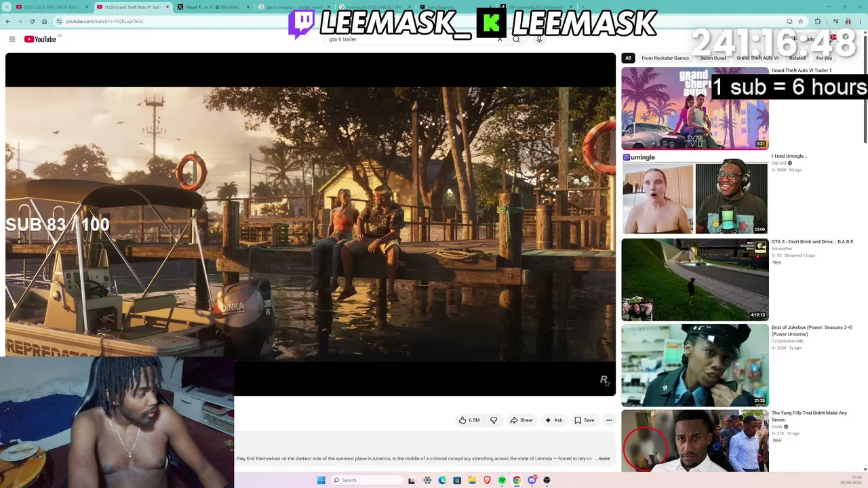Switch to the CLICK THIS LIVE tab
Screen dimensions: 868x488
pos(52,7)
